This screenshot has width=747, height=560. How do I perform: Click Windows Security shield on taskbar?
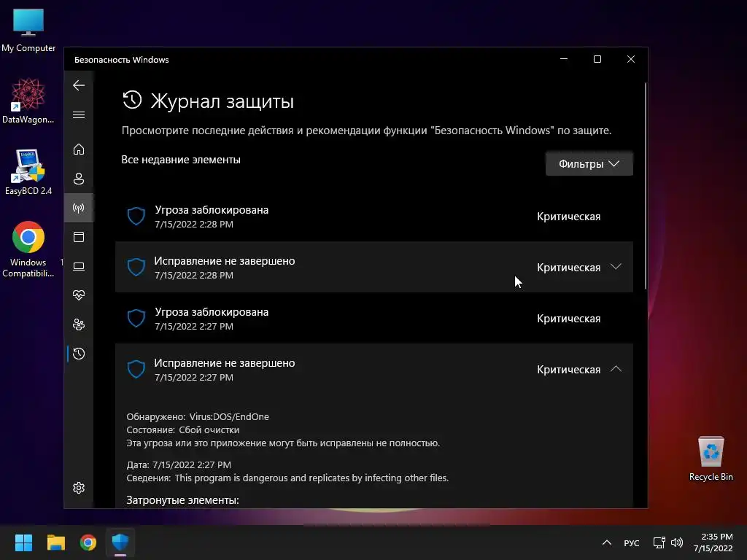tap(120, 542)
